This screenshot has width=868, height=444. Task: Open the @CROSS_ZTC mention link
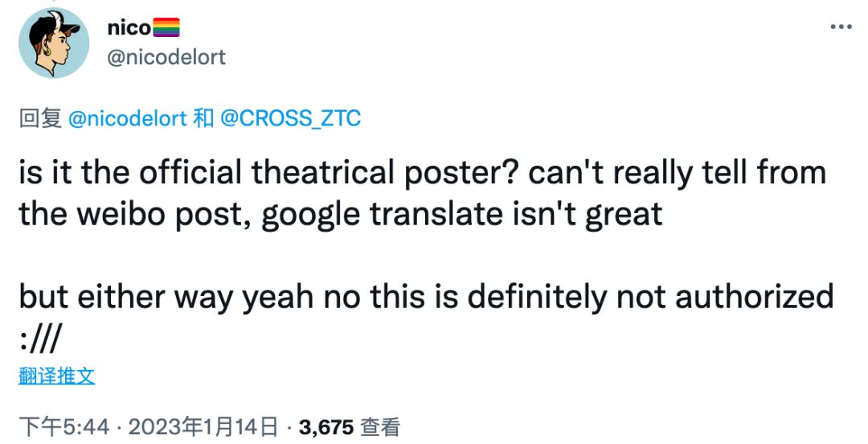pyautogui.click(x=290, y=119)
